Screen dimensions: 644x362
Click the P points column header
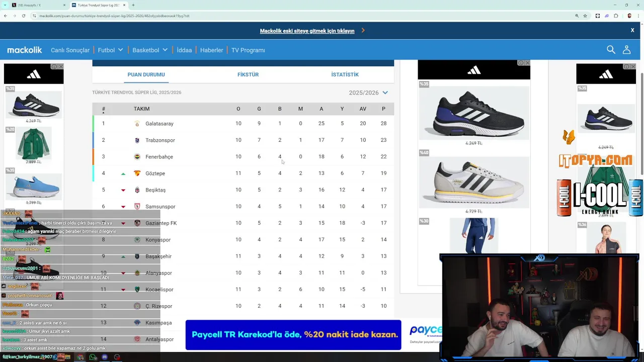[x=383, y=109]
